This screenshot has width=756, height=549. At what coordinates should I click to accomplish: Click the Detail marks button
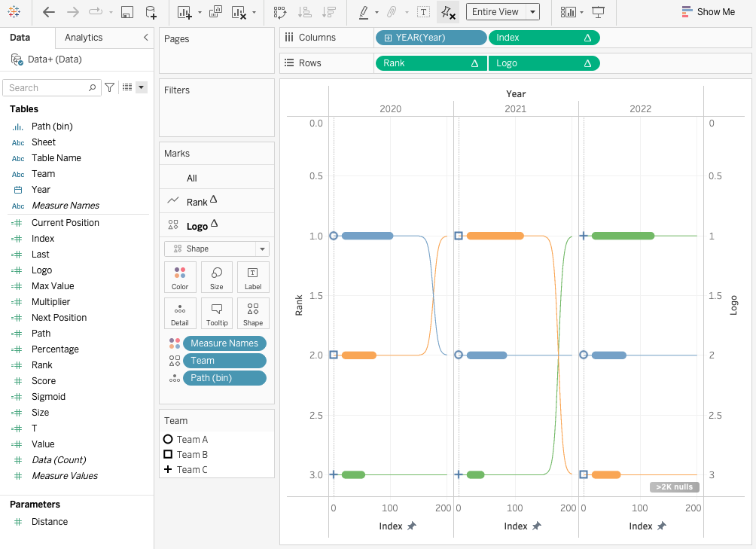180,313
